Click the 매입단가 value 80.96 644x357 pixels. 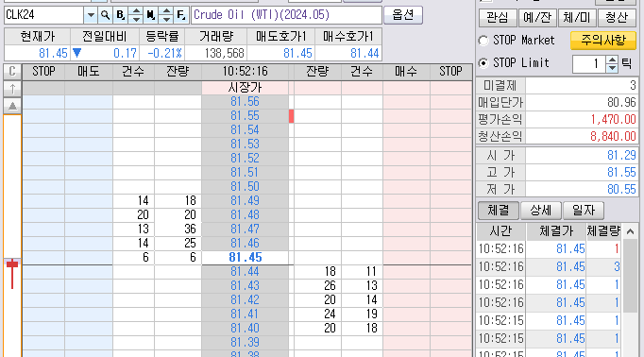(582, 103)
